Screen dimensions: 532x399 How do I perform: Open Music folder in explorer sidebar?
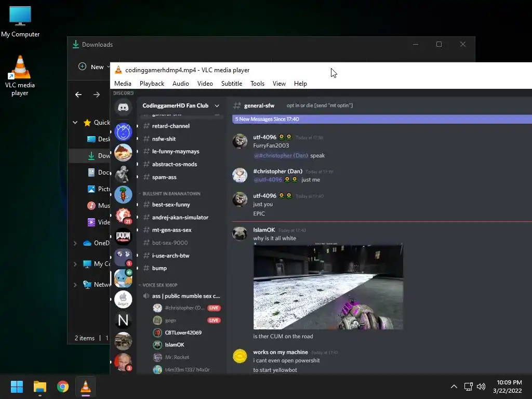pos(99,206)
